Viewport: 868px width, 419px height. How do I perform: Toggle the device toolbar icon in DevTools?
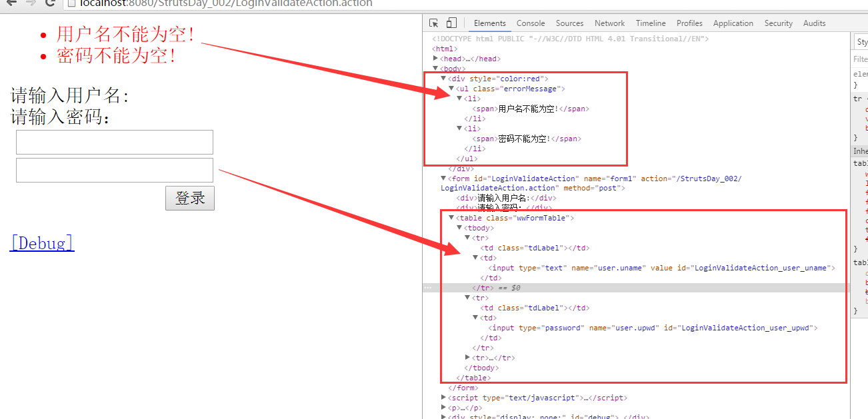click(451, 23)
